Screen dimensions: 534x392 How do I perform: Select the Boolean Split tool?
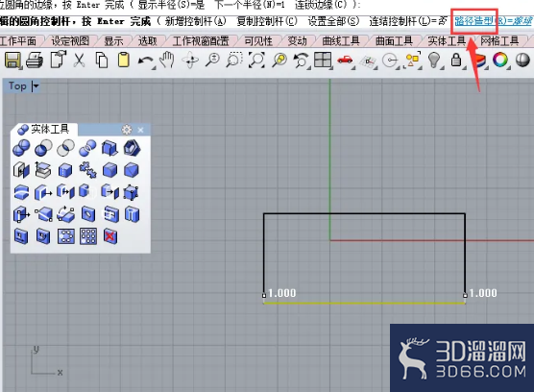tap(87, 148)
